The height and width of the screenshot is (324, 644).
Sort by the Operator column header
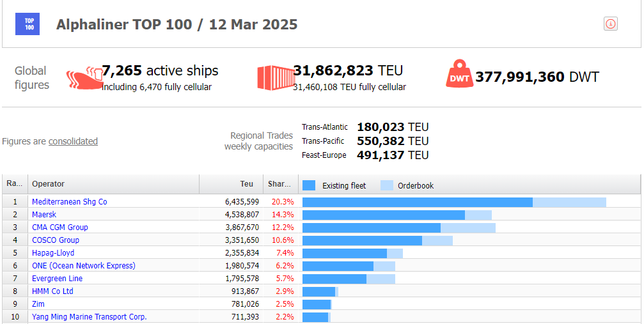113,184
